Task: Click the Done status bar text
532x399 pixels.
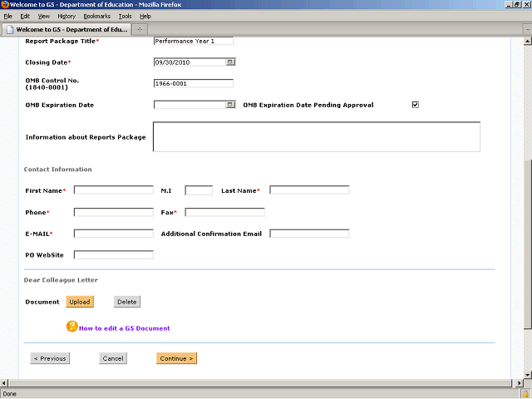Action: pos(9,394)
